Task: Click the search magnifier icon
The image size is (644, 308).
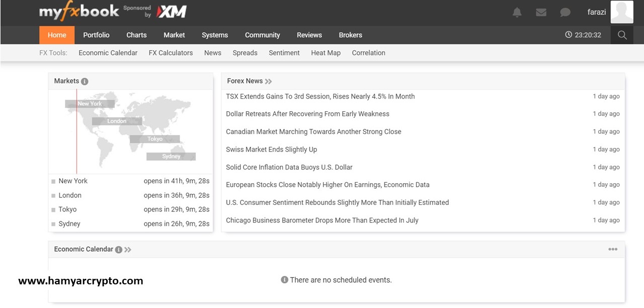Action: click(622, 35)
